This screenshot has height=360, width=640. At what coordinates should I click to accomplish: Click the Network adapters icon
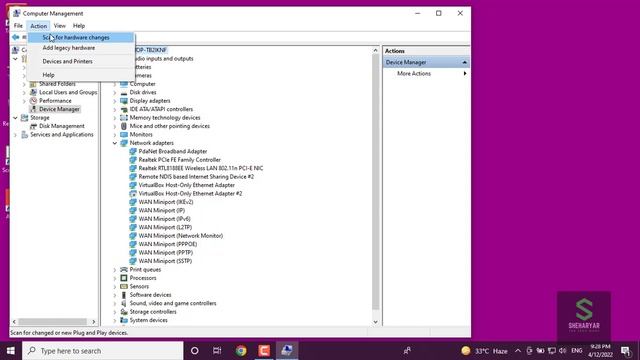(124, 143)
